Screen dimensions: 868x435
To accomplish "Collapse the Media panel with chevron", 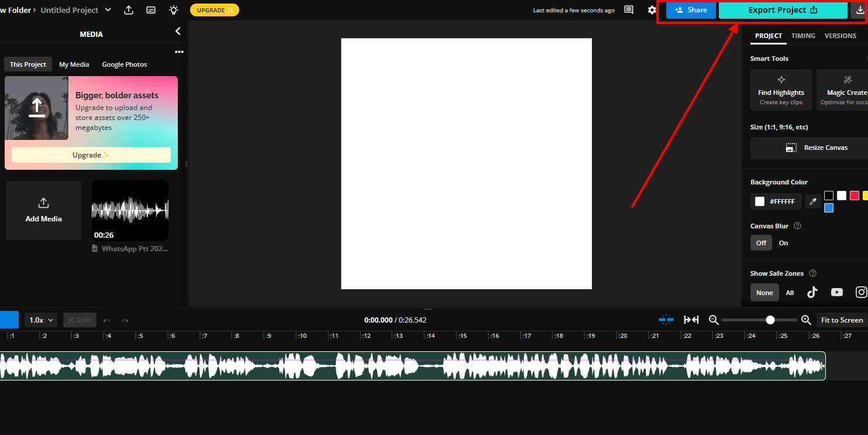I will (178, 31).
